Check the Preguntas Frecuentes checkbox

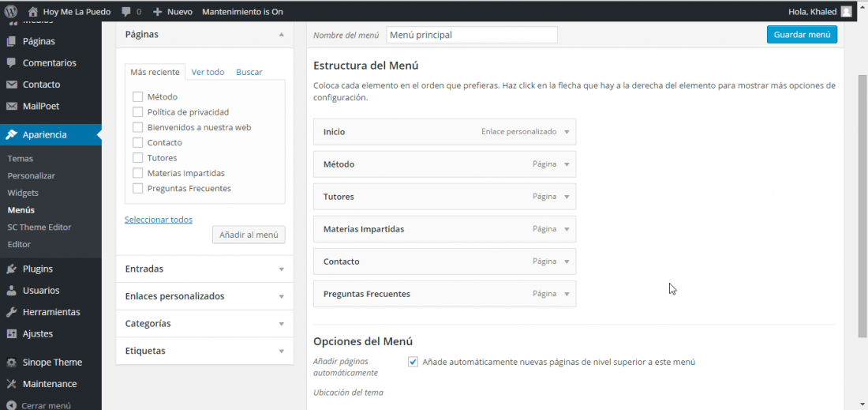point(138,188)
